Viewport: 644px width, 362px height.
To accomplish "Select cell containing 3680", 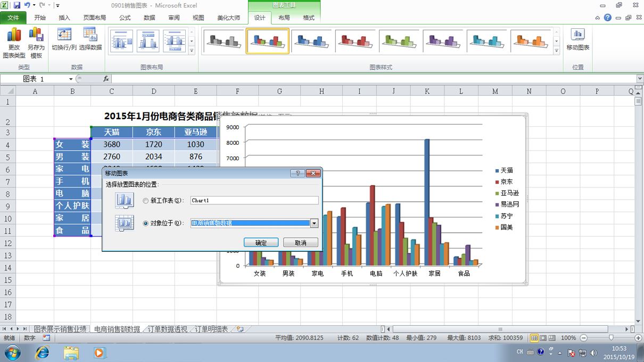I will 112,144.
